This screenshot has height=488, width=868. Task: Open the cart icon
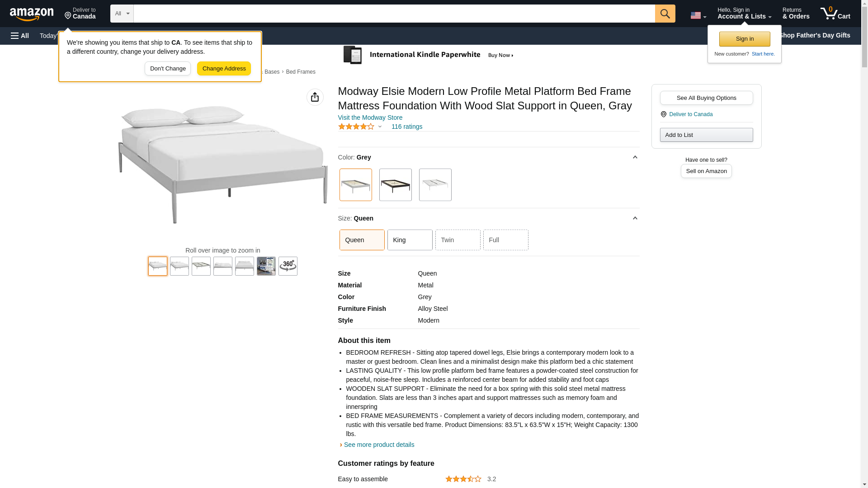click(835, 14)
